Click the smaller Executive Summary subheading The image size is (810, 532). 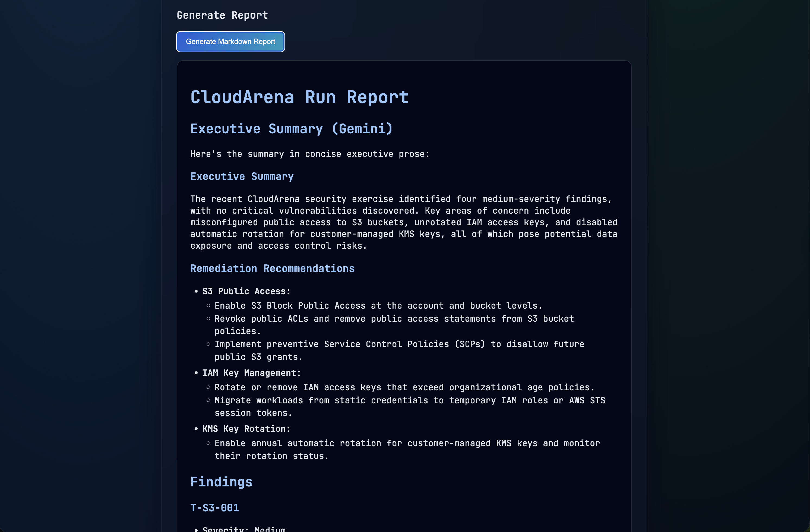point(242,176)
